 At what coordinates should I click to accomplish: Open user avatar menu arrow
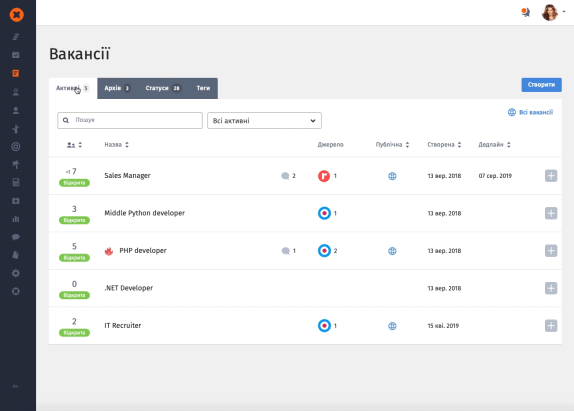click(x=564, y=12)
